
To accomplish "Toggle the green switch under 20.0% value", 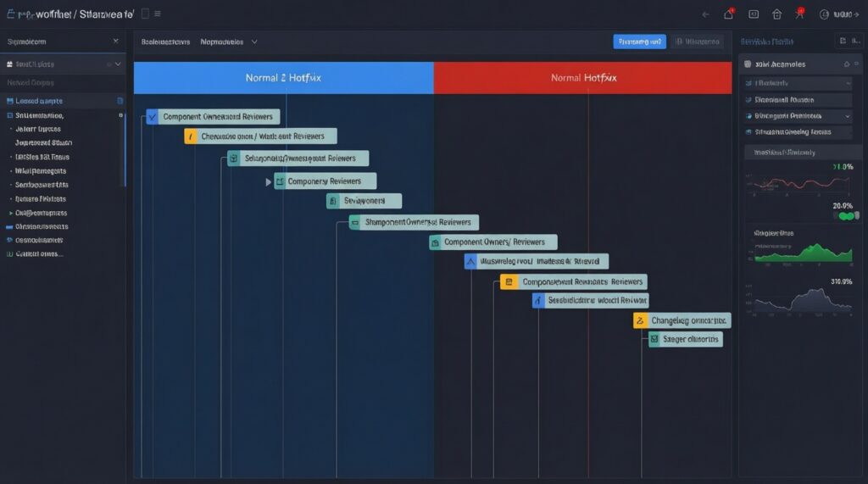I will [x=845, y=216].
